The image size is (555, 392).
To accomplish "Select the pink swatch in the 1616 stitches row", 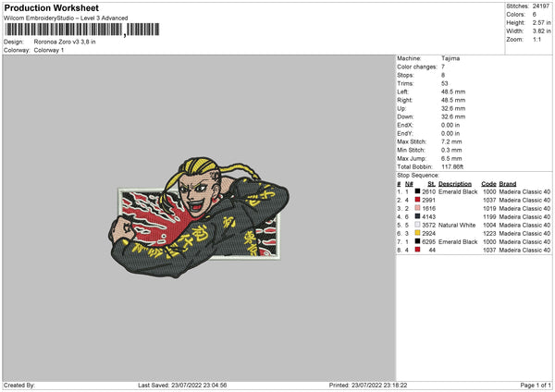I will (x=418, y=208).
